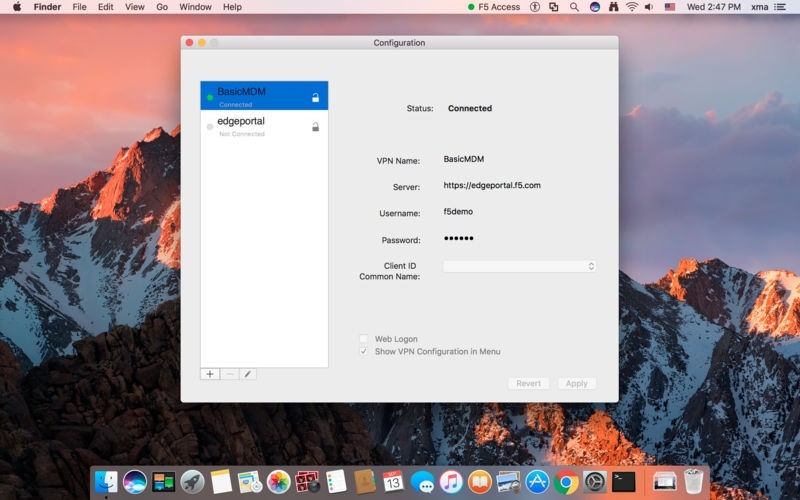Screen dimensions: 800x500
Task: Launch Terminal from the Dock
Action: point(624,482)
